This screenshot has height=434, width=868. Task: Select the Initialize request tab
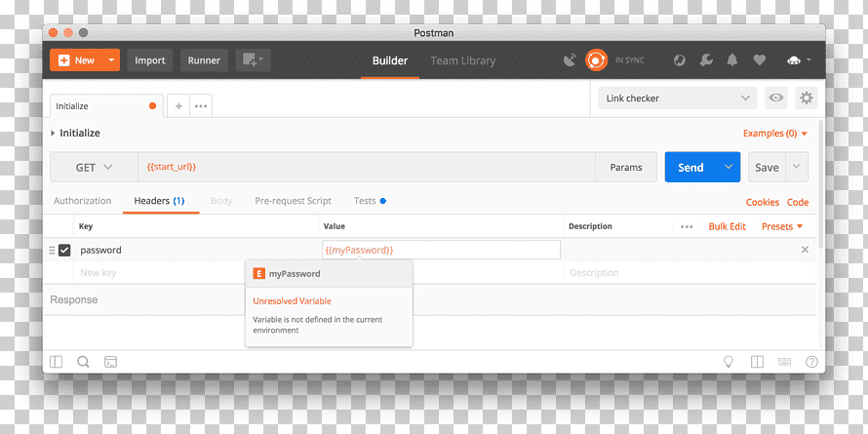(107, 105)
